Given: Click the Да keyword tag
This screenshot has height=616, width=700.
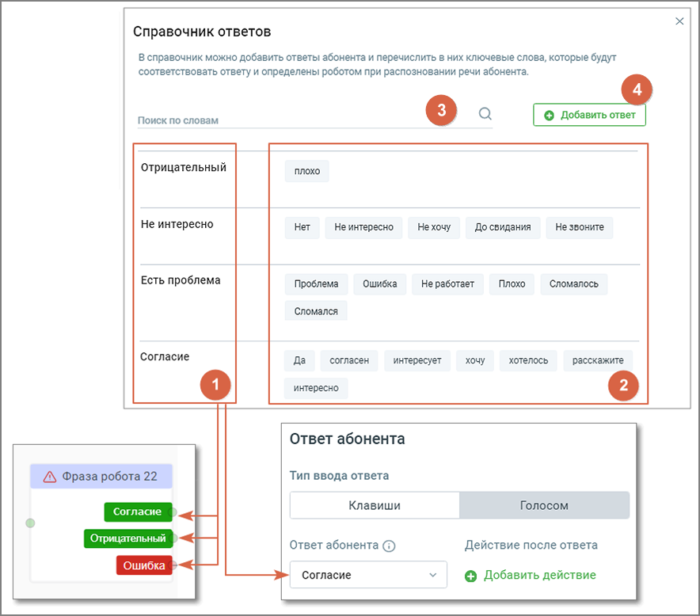Looking at the screenshot, I should 299,361.
